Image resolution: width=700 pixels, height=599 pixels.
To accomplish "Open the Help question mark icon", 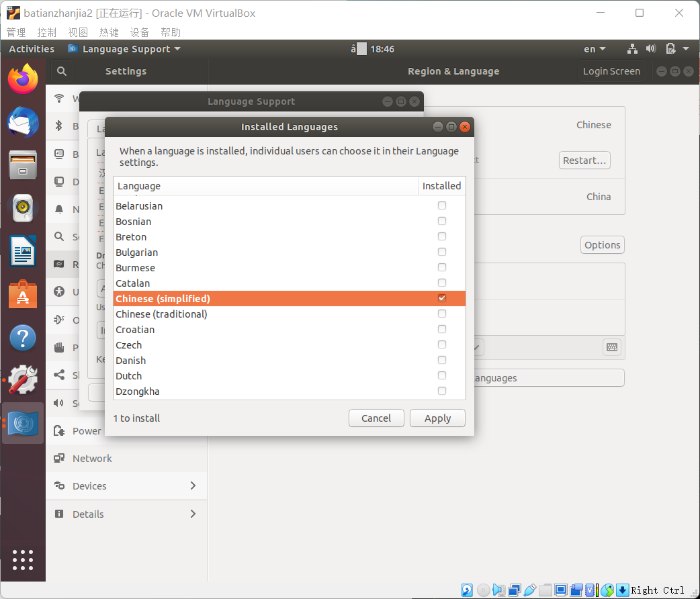I will pyautogui.click(x=23, y=338).
